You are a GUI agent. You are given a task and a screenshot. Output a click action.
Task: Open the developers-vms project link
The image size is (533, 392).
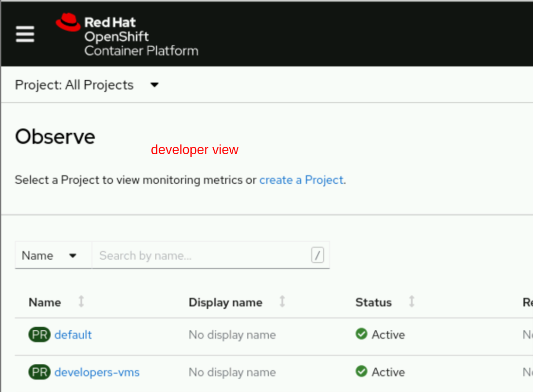coord(96,372)
